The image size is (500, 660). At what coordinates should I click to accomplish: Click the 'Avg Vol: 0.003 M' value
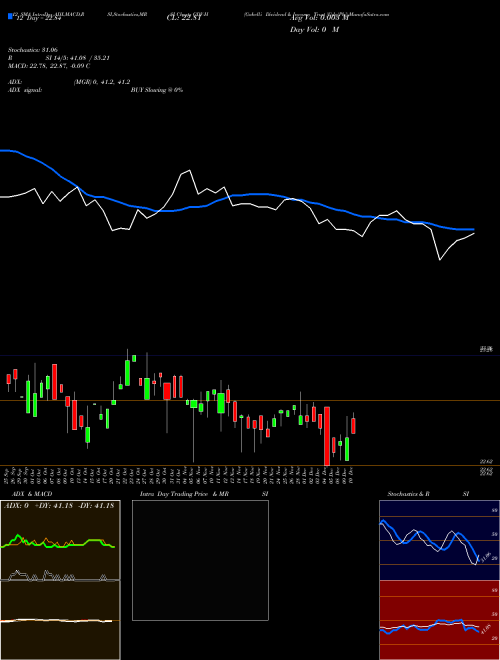click(x=319, y=18)
